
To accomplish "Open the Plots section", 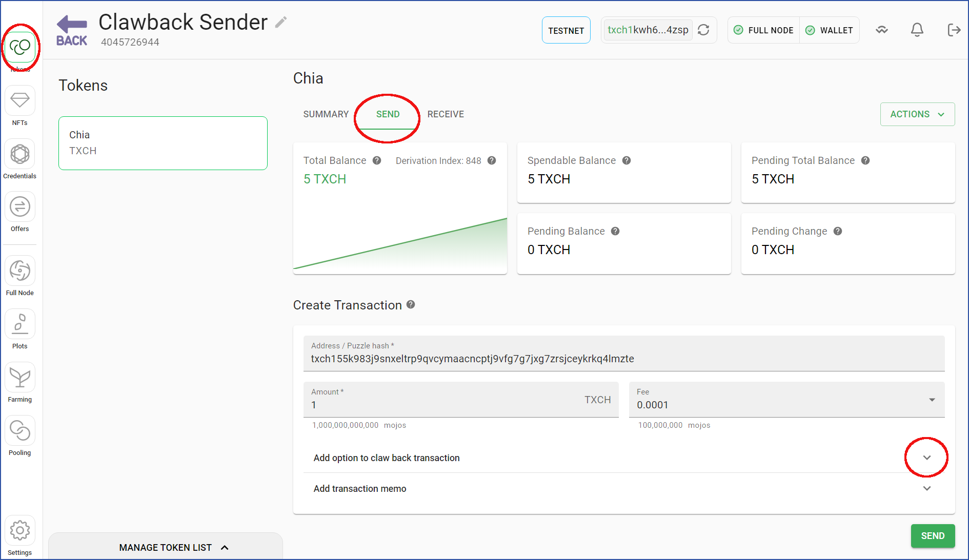I will [x=20, y=324].
